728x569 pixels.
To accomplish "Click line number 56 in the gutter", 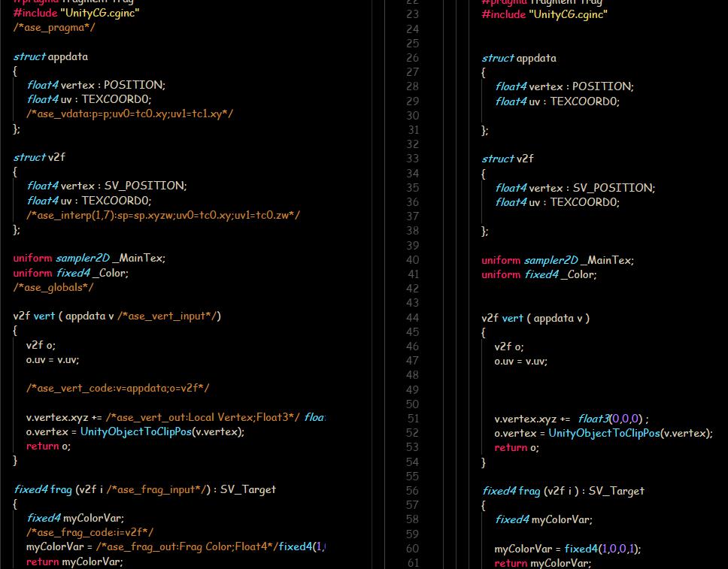I will point(412,491).
